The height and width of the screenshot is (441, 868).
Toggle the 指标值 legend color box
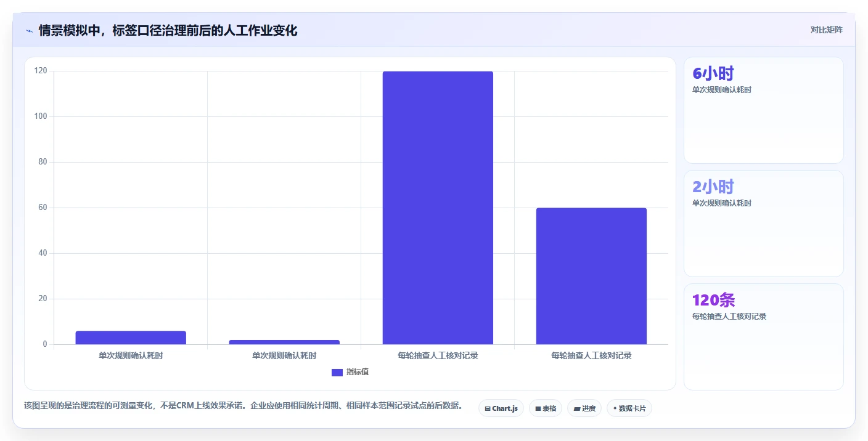tap(337, 372)
